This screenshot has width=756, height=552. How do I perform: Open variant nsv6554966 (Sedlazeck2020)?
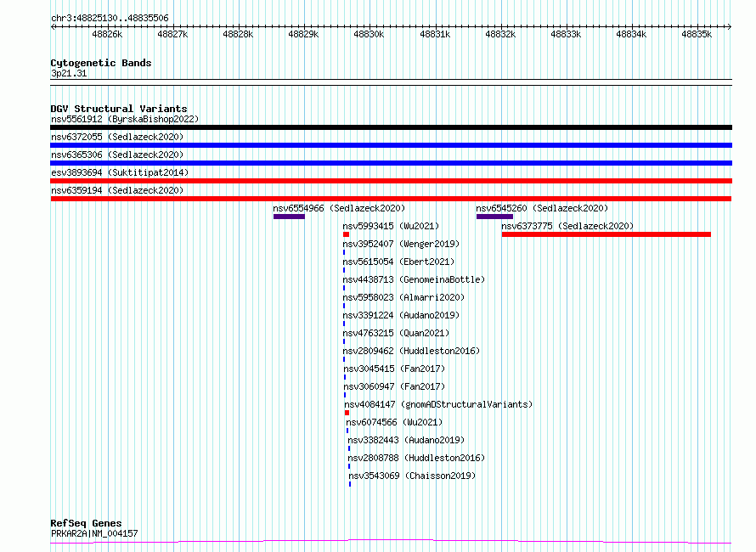(x=339, y=208)
